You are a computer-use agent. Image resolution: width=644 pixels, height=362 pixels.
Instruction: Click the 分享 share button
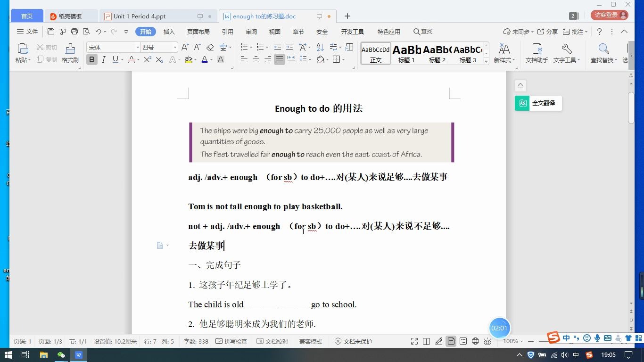547,32
